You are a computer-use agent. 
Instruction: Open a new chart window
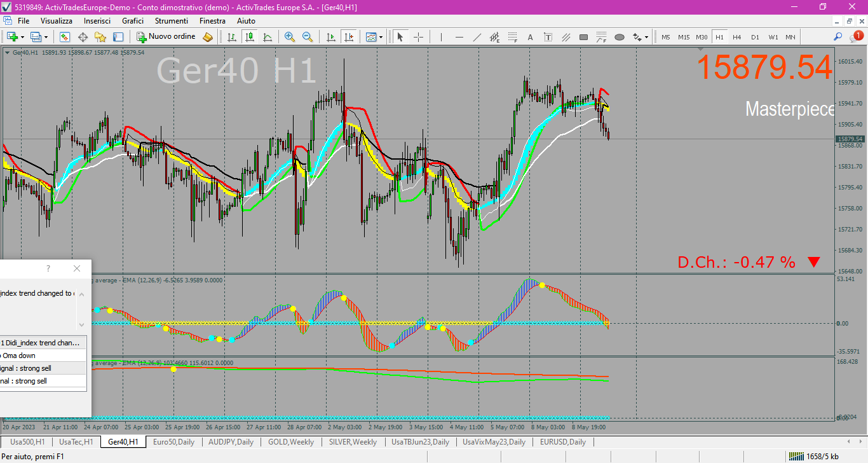pyautogui.click(x=12, y=37)
